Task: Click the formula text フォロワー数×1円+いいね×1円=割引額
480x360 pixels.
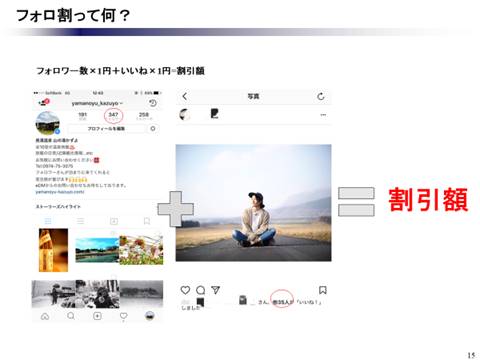Action: click(x=120, y=71)
